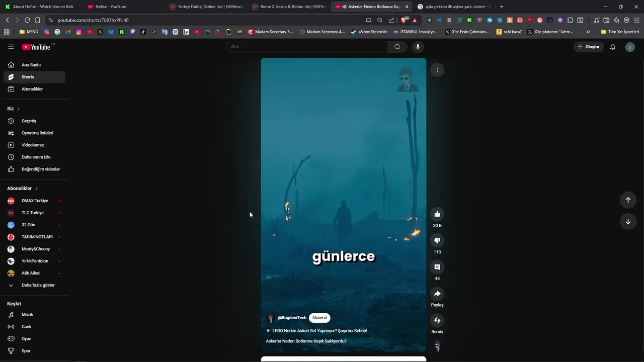
Task: Like the short with thumbs up
Action: [x=437, y=214]
